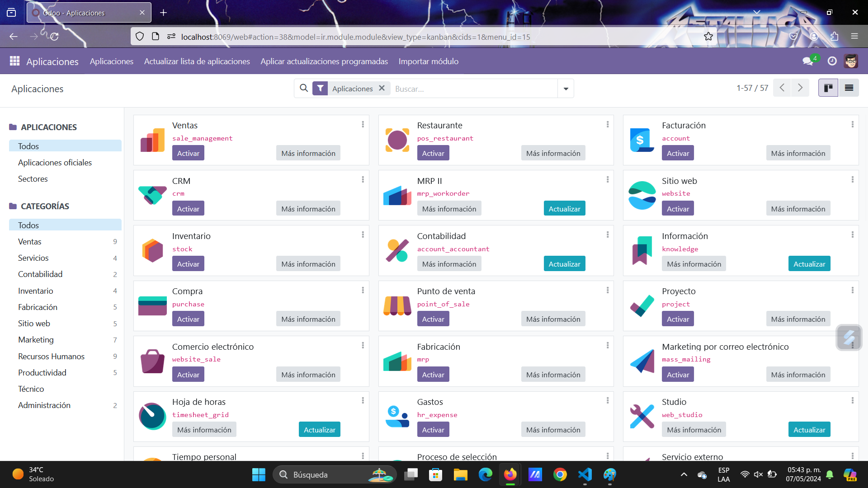Open the CRM card options menu

coord(363,179)
